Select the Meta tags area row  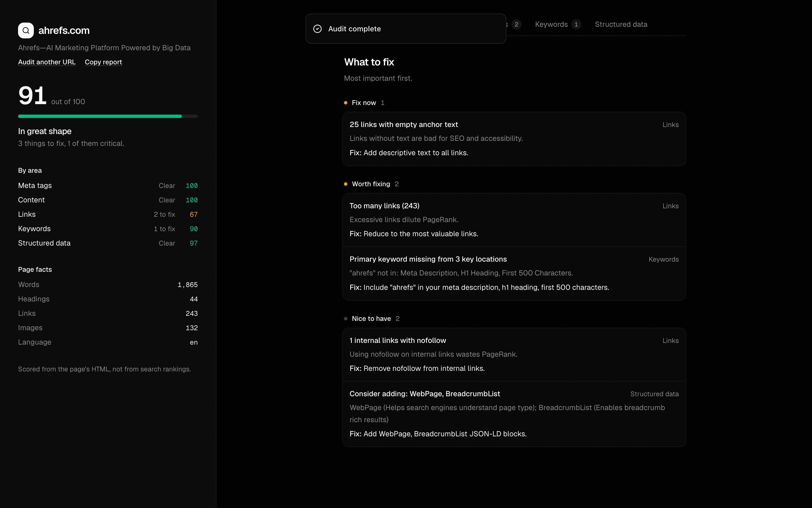point(108,186)
